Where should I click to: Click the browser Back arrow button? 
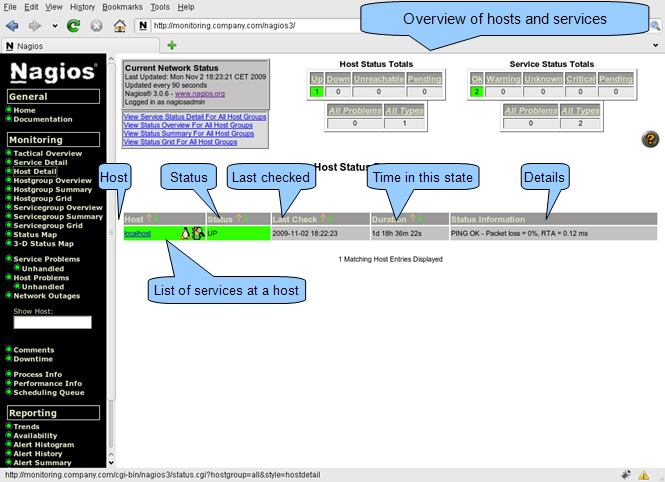[x=12, y=26]
